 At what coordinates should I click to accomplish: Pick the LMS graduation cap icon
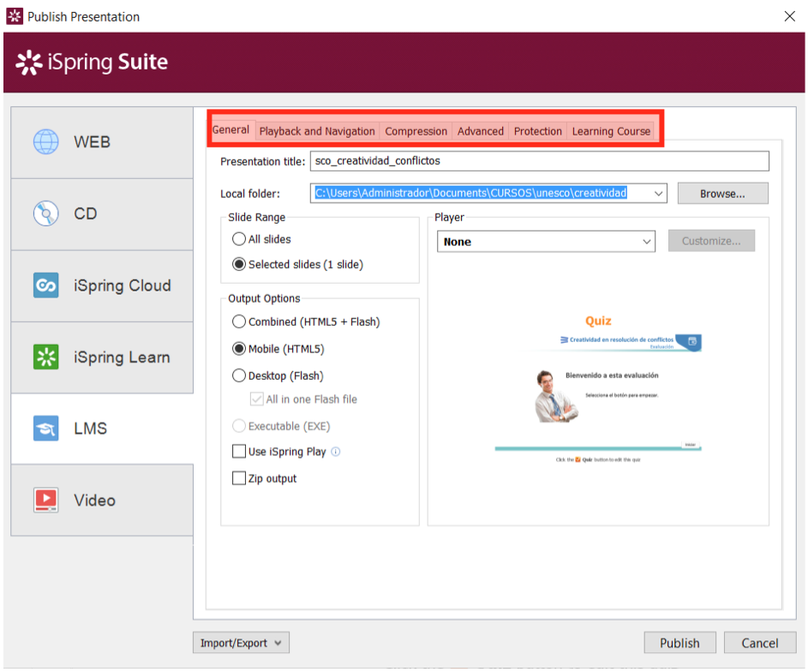46,429
